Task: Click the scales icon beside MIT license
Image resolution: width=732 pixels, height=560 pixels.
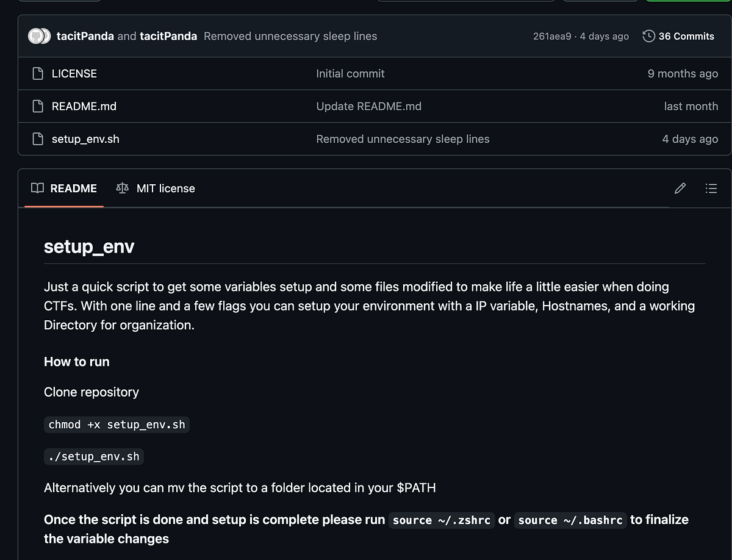Action: pyautogui.click(x=122, y=188)
